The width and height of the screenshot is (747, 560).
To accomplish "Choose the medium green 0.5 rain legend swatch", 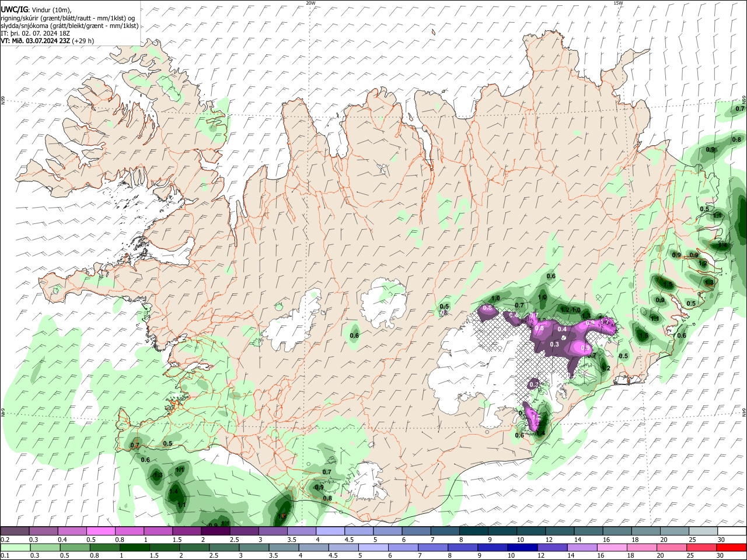I will pos(75,547).
